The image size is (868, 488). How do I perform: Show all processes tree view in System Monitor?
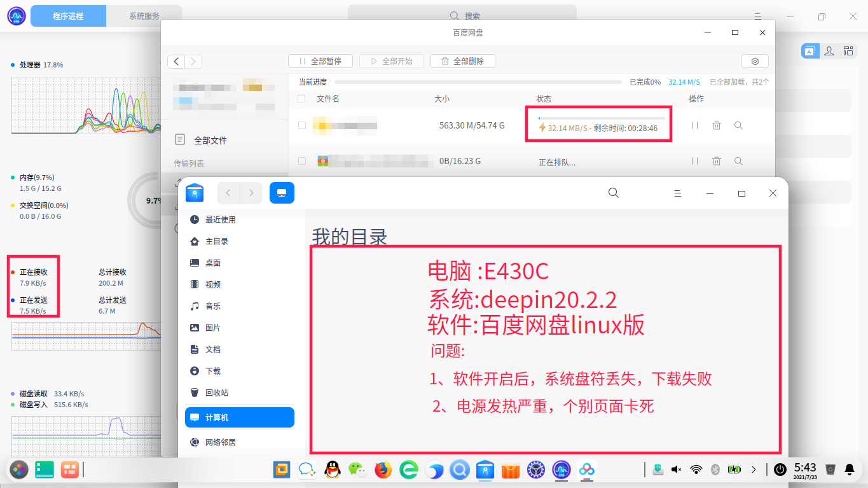click(848, 52)
